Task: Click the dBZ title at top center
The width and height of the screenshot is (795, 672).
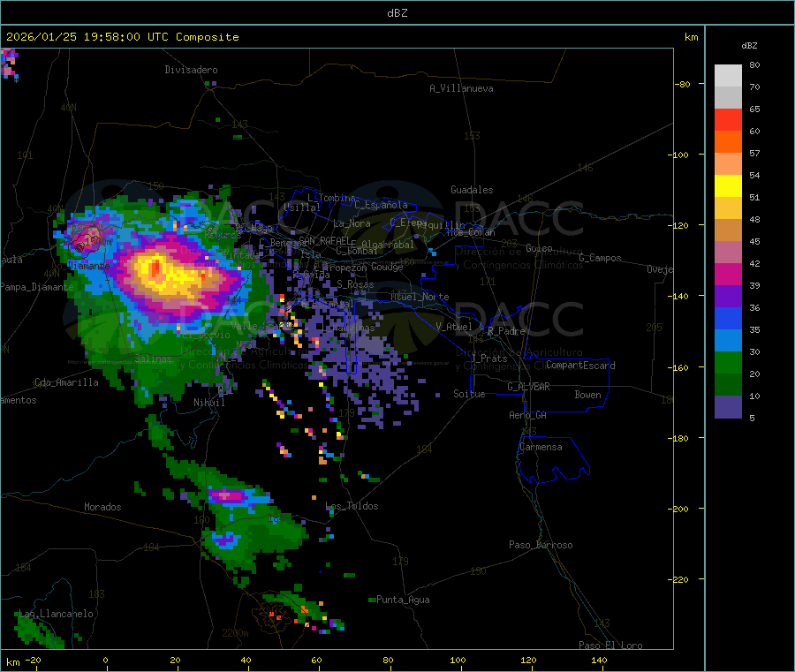Action: click(397, 13)
